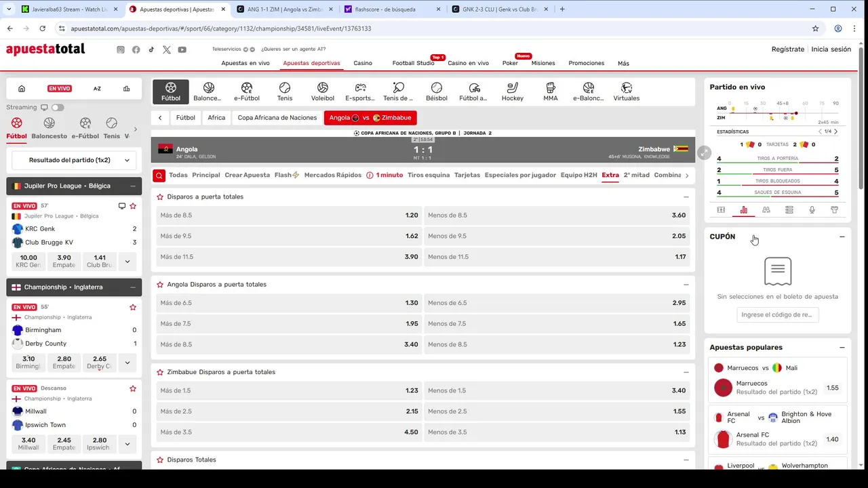868x488 pixels.
Task: Toggle the Streaming switch on
Action: click(x=58, y=107)
